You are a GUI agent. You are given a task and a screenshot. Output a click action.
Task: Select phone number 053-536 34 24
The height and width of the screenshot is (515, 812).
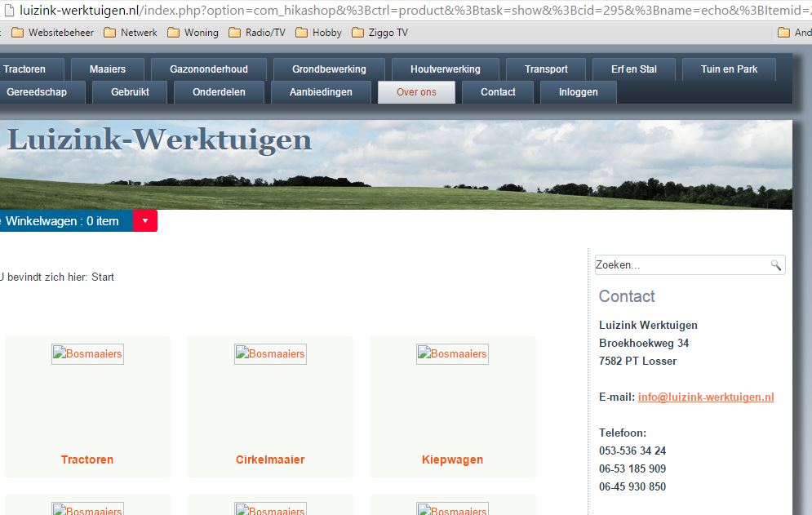pos(632,451)
